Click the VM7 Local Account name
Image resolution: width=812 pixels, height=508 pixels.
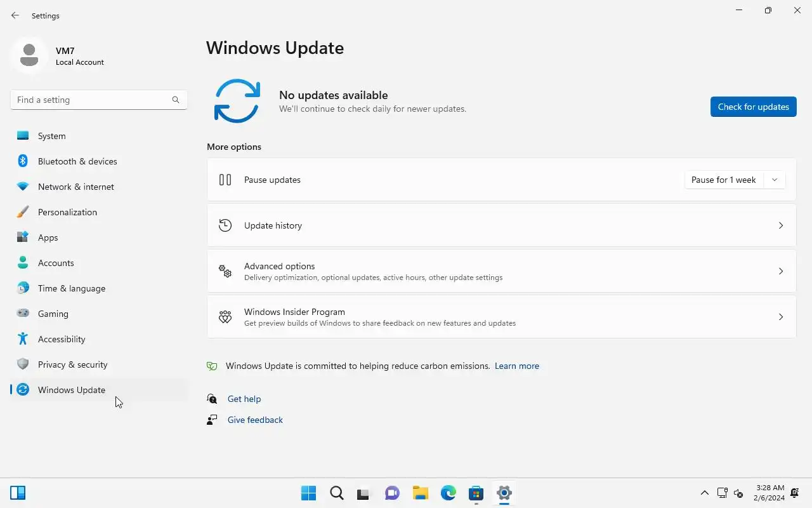tap(80, 56)
